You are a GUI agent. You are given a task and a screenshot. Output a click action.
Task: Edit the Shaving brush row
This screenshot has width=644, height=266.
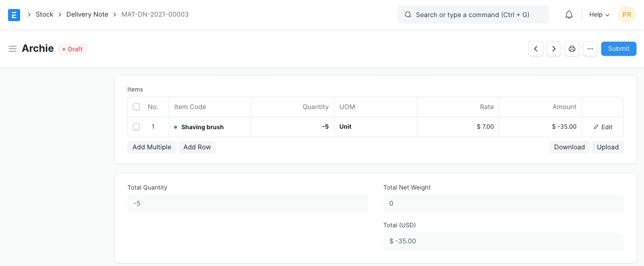(x=603, y=127)
